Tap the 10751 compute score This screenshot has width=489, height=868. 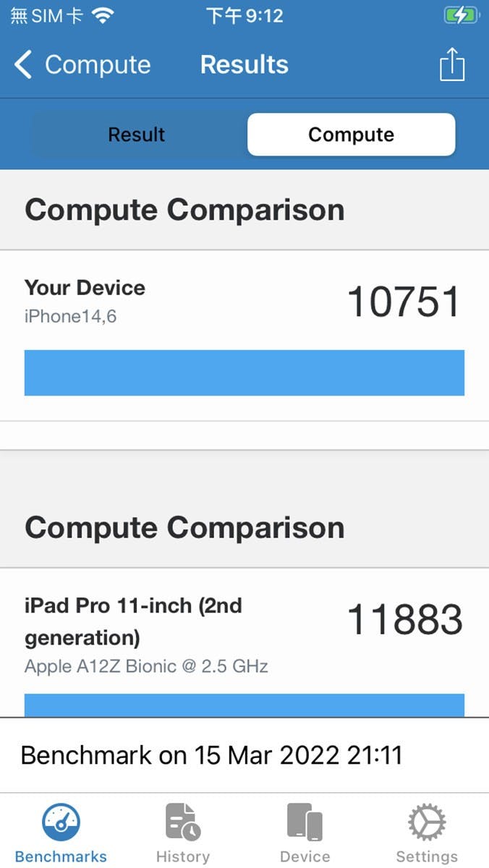[x=404, y=302]
